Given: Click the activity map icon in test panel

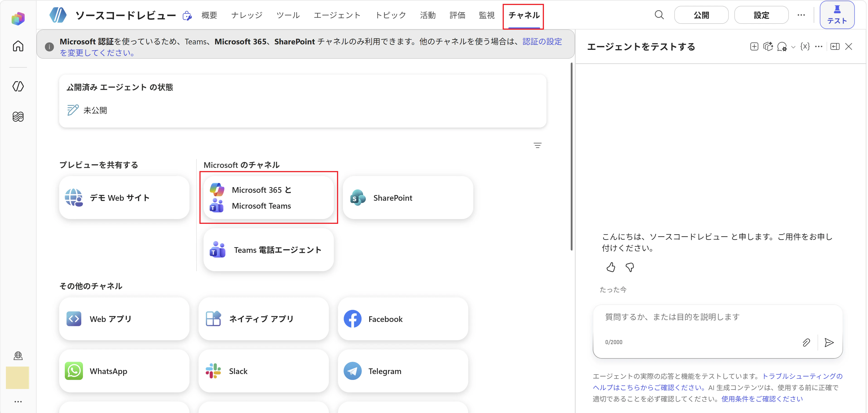Looking at the screenshot, I should [x=768, y=46].
